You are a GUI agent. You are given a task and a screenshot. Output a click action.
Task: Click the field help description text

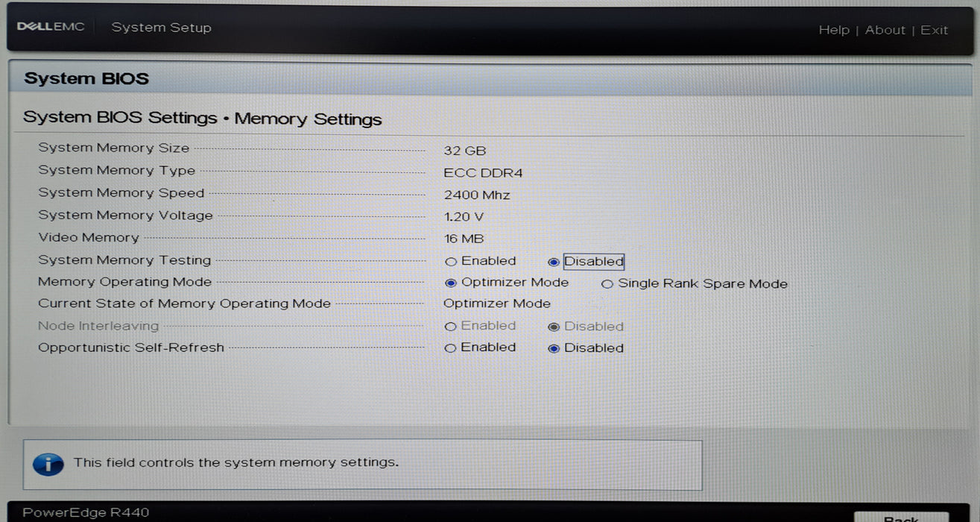(236, 462)
